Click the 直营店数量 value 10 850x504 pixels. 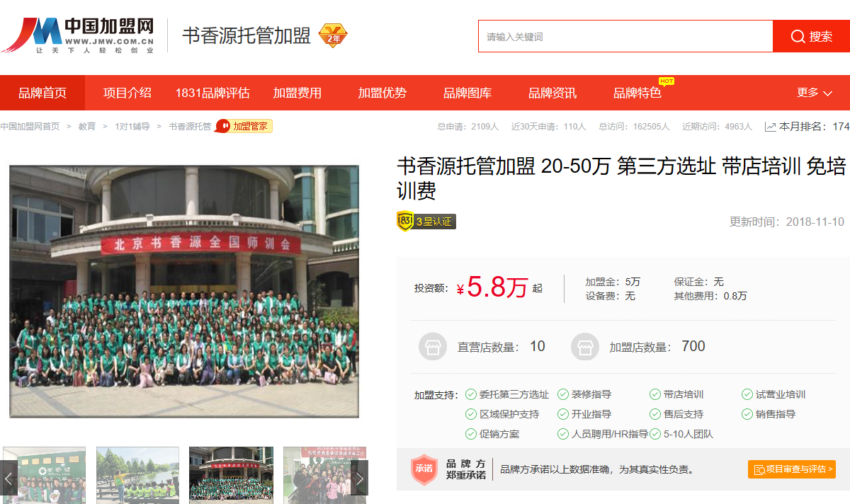(x=538, y=346)
